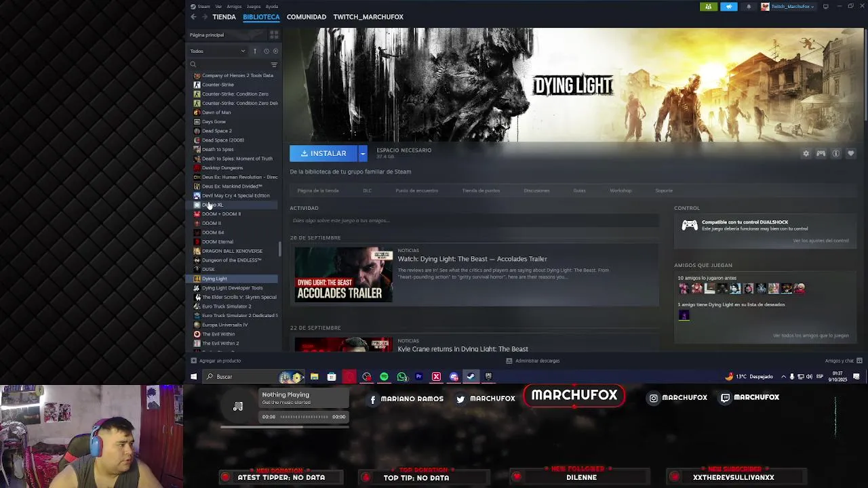Open the Guías link
868x488 pixels.
[x=579, y=190]
